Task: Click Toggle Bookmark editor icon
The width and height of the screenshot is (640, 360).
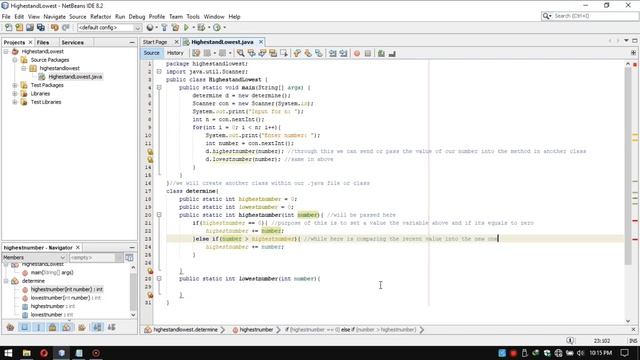Action: point(318,53)
